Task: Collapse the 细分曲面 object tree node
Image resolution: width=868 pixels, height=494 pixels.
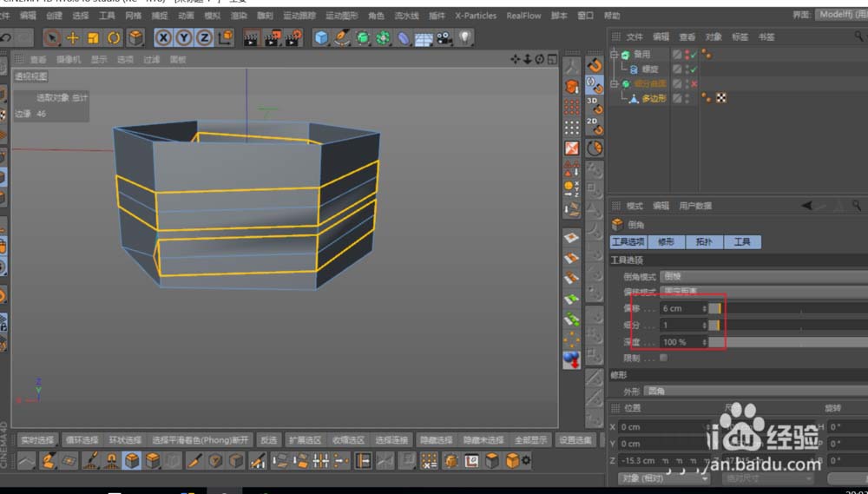Action: 614,84
